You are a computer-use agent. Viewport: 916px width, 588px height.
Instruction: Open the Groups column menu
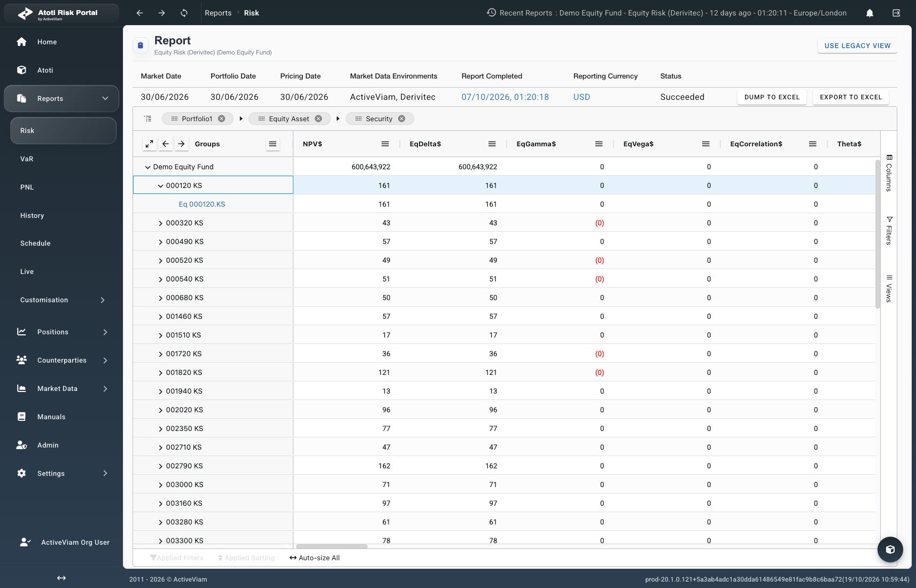pyautogui.click(x=273, y=144)
